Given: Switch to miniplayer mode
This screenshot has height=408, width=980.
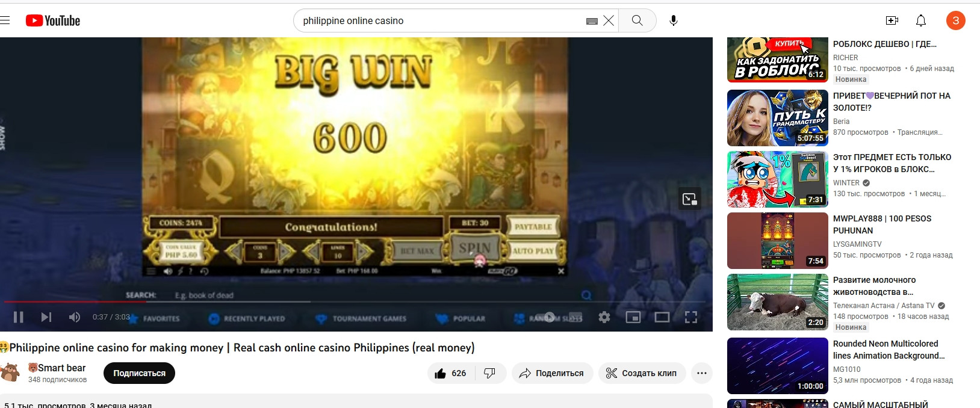Looking at the screenshot, I should click(x=633, y=317).
